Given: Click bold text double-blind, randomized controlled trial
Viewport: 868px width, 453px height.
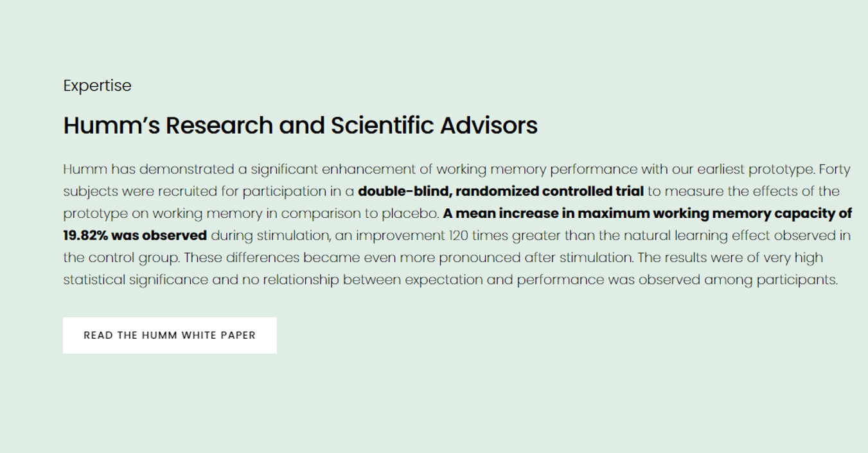Looking at the screenshot, I should click(x=500, y=191).
